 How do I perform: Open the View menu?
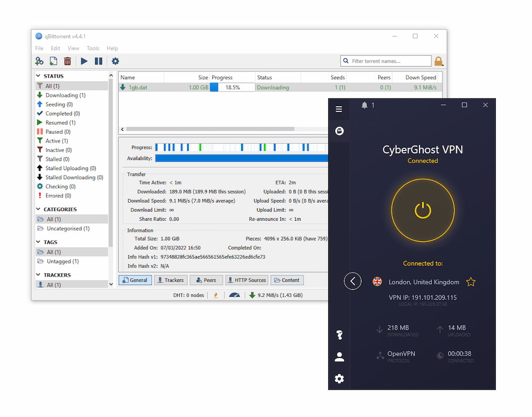73,48
